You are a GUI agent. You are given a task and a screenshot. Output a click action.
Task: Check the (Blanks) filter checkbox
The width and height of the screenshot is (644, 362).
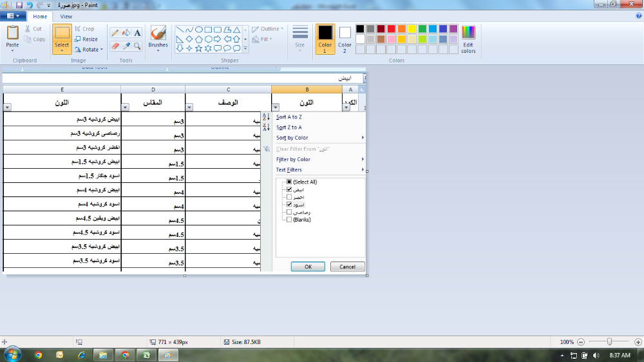(x=289, y=220)
